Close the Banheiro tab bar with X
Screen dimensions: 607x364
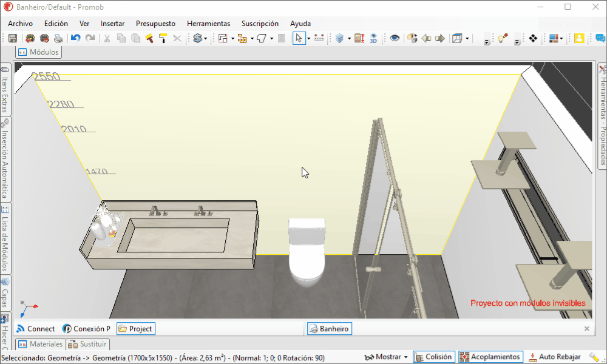587,329
